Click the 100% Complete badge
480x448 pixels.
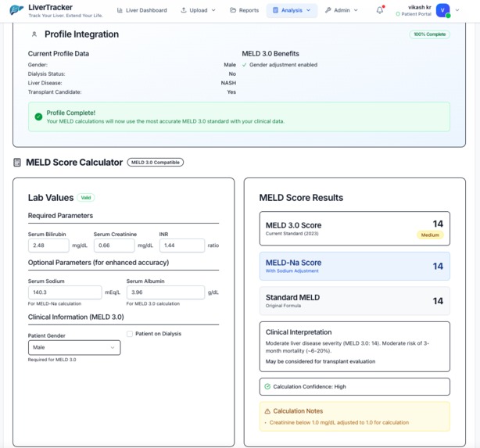429,34
